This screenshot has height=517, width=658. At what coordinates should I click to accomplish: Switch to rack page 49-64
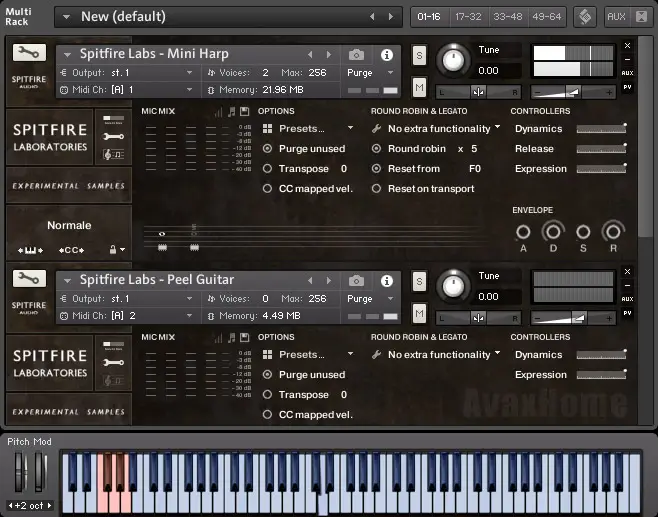pos(547,17)
